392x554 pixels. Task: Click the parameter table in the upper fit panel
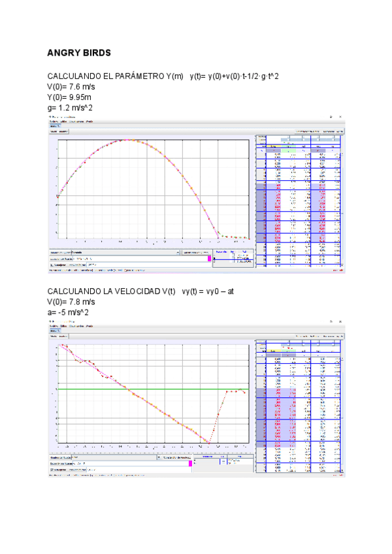click(x=233, y=257)
